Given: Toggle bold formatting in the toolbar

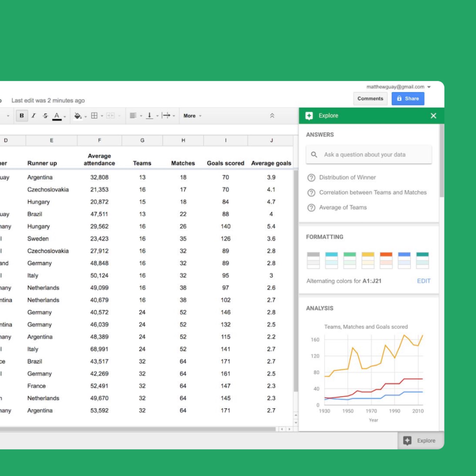Looking at the screenshot, I should coord(22,116).
